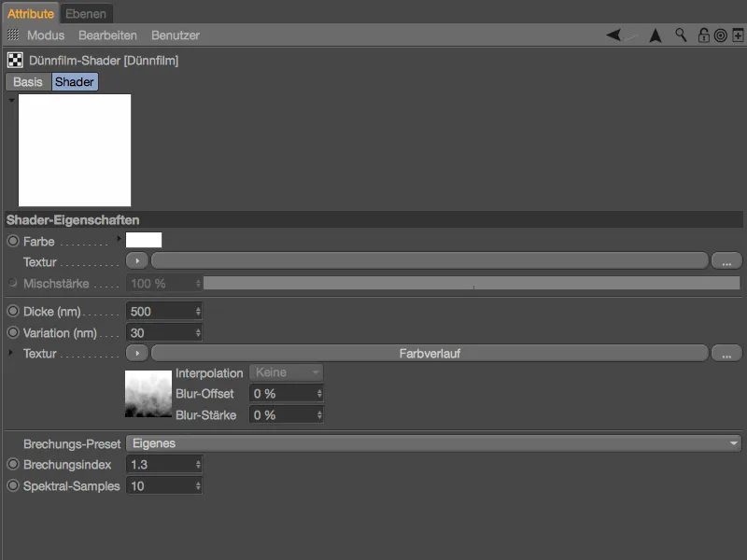747x560 pixels.
Task: Click the Shader-Eigenschaften section header
Action: tap(373, 220)
